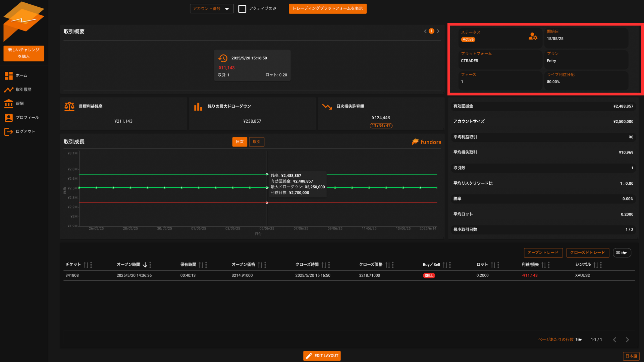Screen dimensions: 644x362
Task: Click XAUUSD symbol cell
Action: (583, 276)
